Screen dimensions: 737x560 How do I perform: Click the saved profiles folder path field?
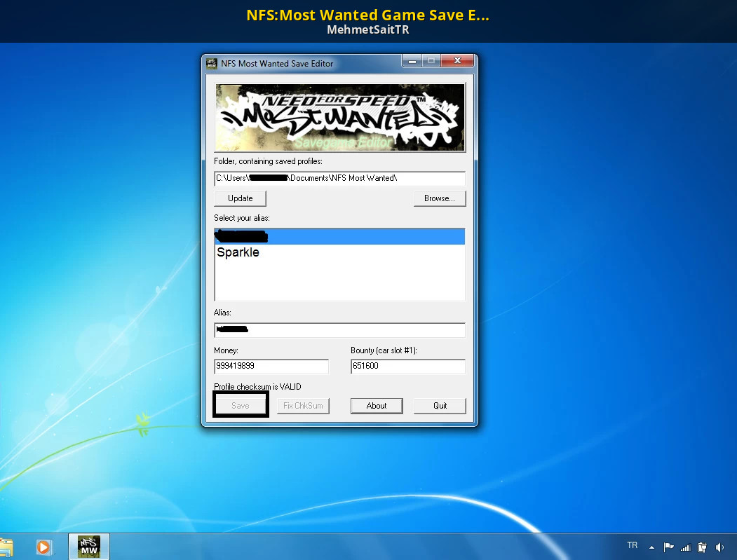339,178
